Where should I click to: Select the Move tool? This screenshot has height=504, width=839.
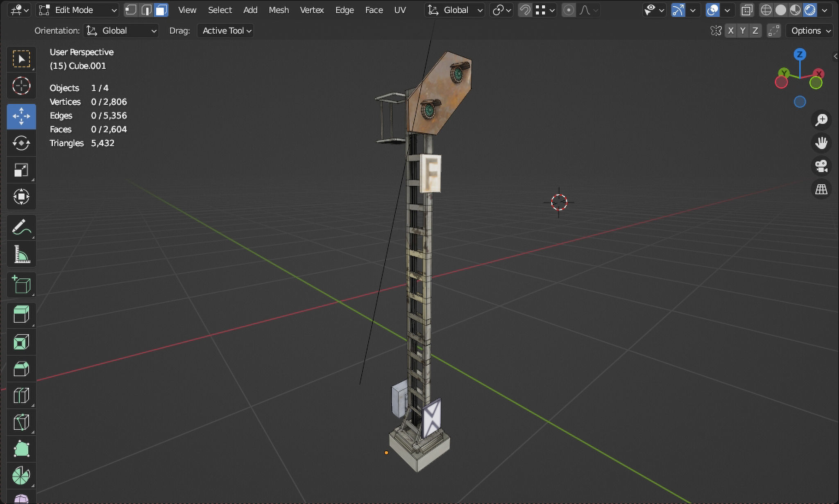[21, 116]
